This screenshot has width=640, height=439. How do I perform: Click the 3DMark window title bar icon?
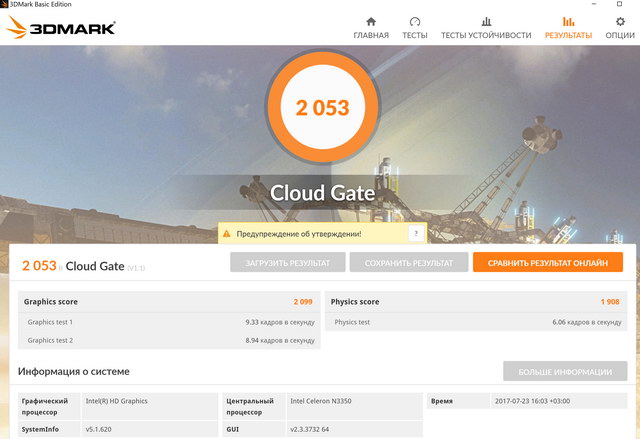[x=4, y=4]
